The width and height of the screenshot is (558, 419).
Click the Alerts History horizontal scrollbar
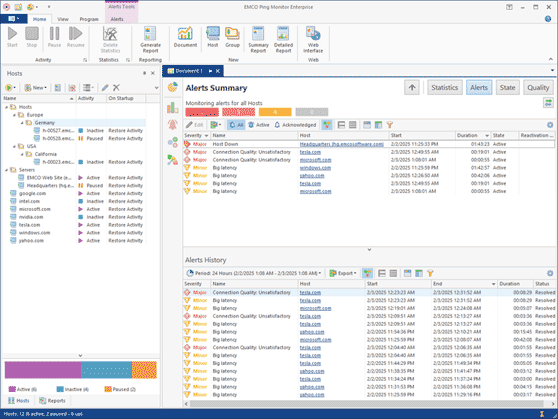point(367,404)
